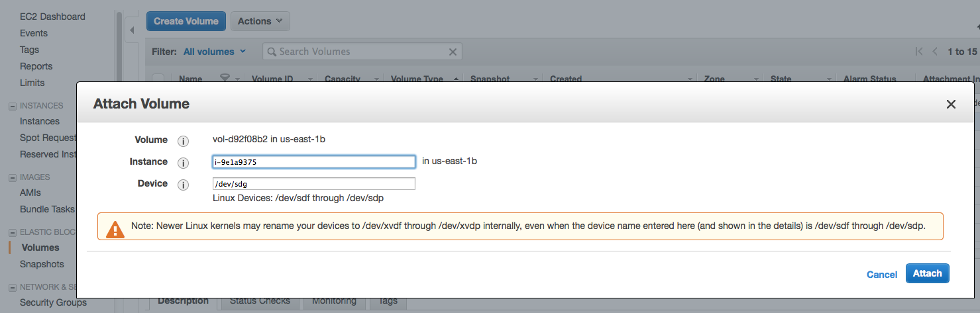
Task: Go to previous page of volumes
Action: pos(935,52)
